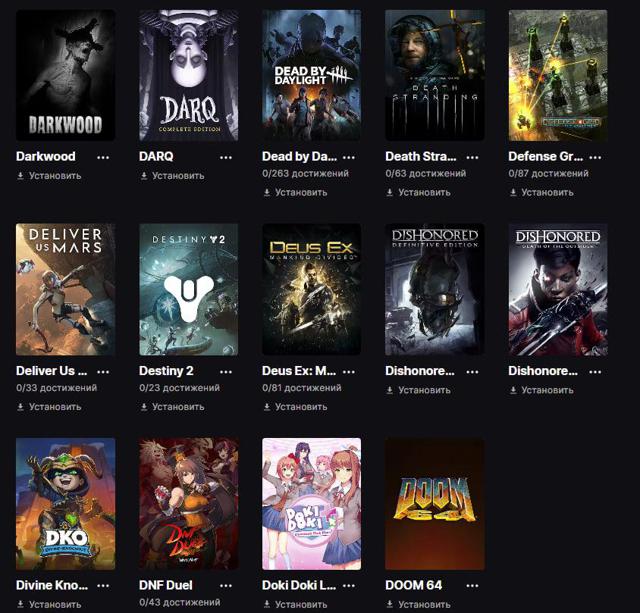Select the Destiny 2 title text
Viewport: 640px width, 613px height.
(166, 371)
